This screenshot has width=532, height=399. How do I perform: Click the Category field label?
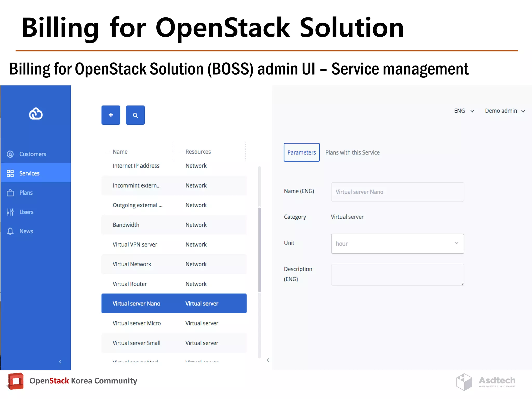tap(295, 217)
